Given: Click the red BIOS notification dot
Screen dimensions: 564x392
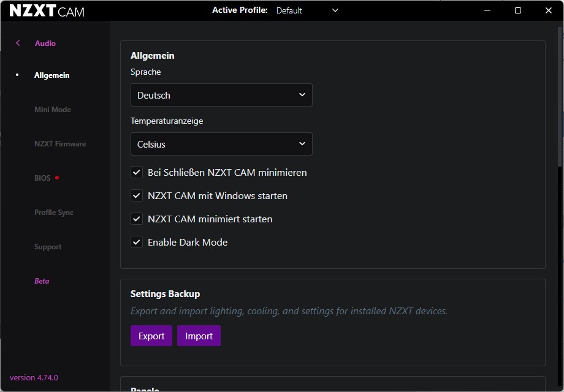Looking at the screenshot, I should coord(57,178).
